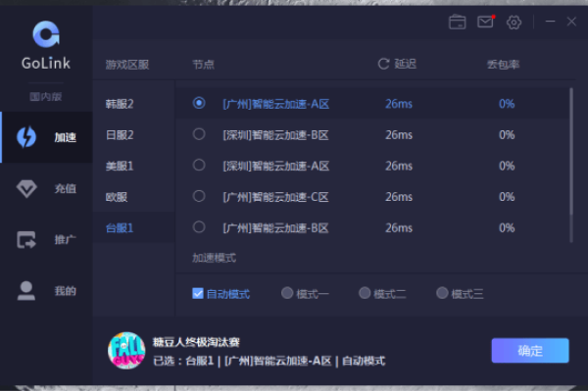Click the 推广 sidebar label
The height and width of the screenshot is (392, 588).
point(66,240)
